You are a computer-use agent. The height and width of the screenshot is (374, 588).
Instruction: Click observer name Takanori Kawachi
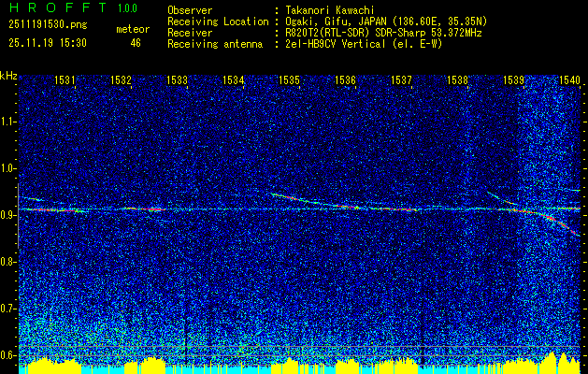(x=331, y=10)
